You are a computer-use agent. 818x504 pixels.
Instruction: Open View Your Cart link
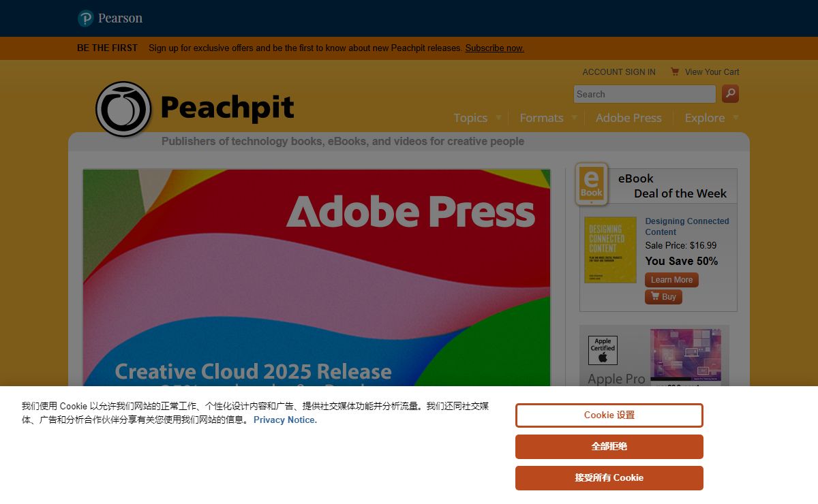tap(712, 72)
